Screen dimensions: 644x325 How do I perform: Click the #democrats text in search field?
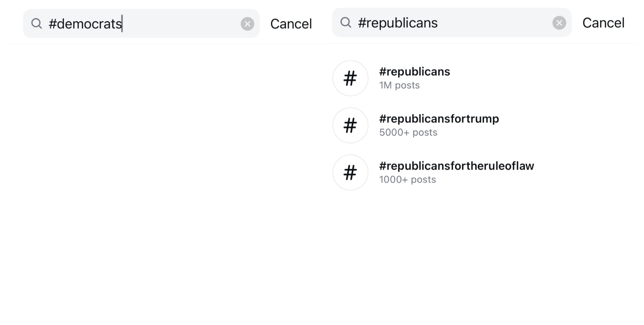click(x=85, y=24)
